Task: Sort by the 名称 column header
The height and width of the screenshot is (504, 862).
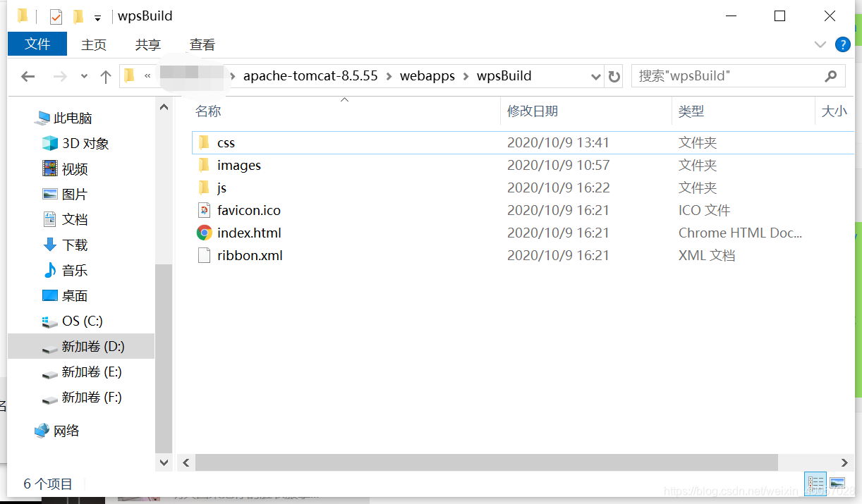Action: coord(208,111)
